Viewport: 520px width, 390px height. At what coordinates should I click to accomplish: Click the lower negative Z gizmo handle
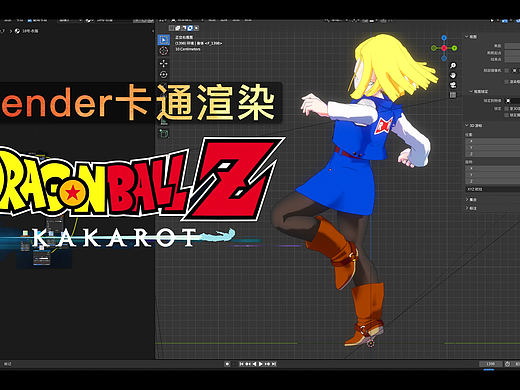(x=444, y=58)
